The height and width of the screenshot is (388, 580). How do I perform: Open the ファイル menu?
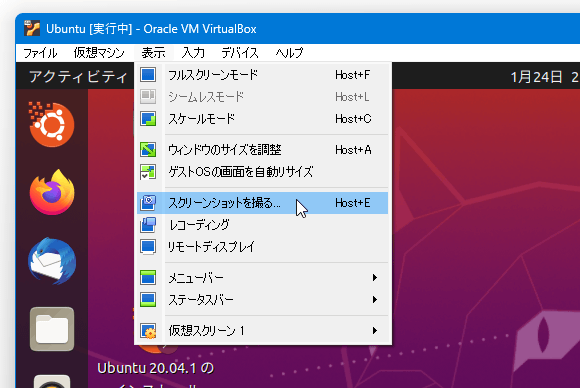40,53
